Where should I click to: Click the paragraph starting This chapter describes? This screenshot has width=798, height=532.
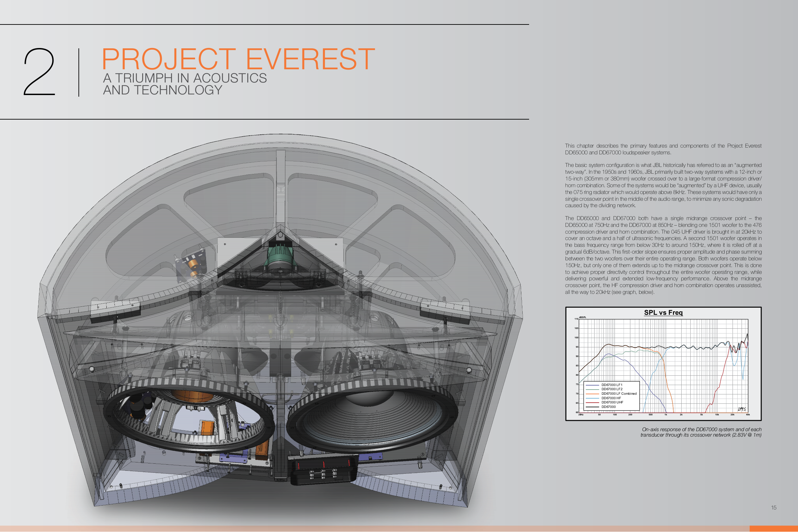click(663, 149)
